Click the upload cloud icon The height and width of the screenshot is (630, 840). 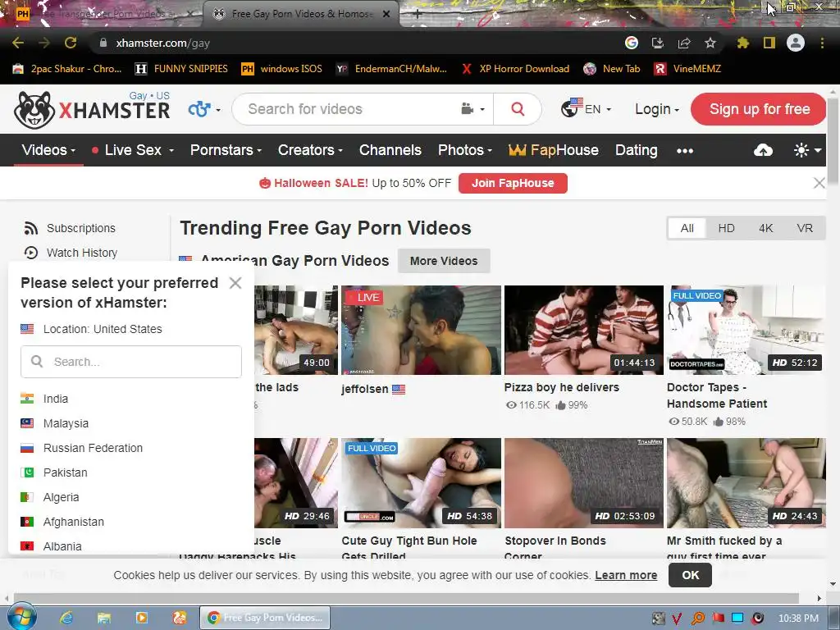pyautogui.click(x=763, y=151)
